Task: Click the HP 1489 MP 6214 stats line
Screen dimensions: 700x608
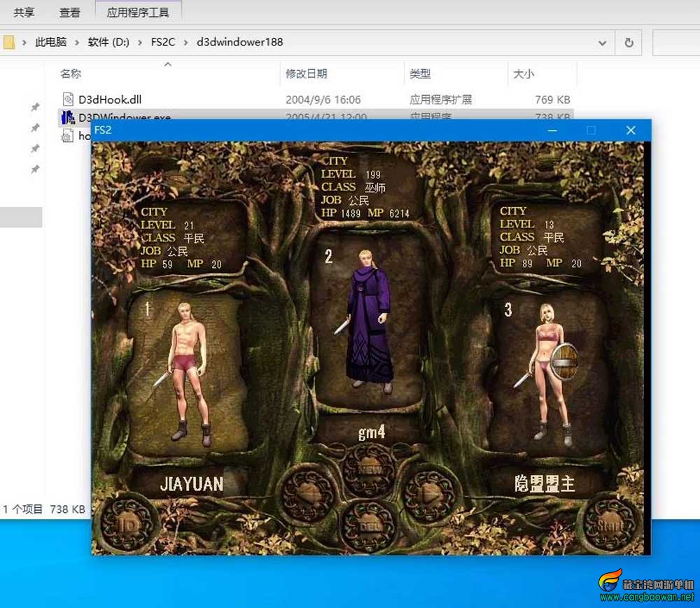Action: [x=365, y=213]
